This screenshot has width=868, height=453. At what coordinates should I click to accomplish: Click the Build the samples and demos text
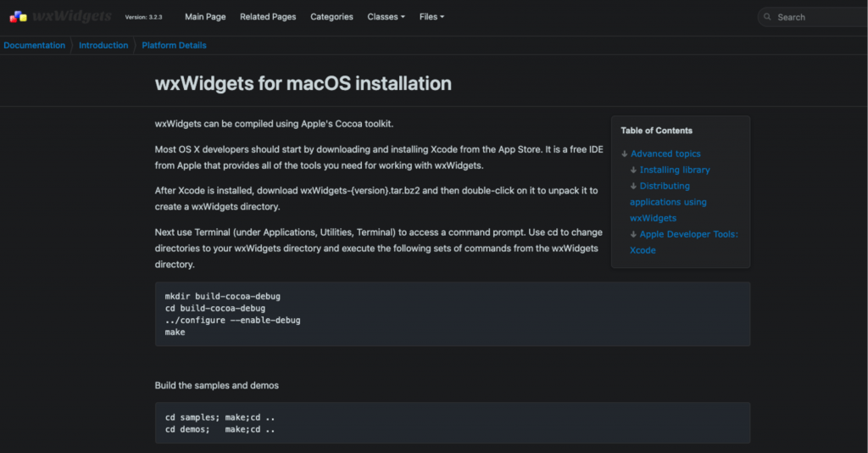tap(216, 385)
